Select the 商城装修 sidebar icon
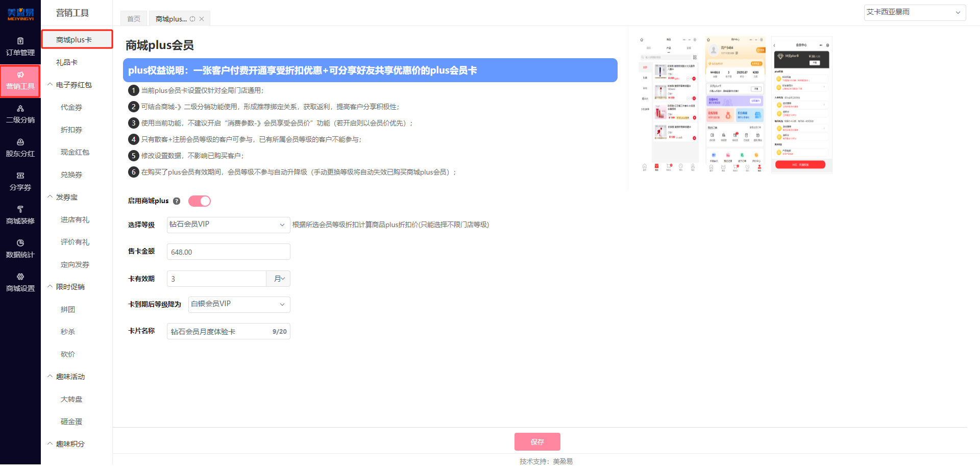This screenshot has height=469, width=980. click(x=20, y=215)
